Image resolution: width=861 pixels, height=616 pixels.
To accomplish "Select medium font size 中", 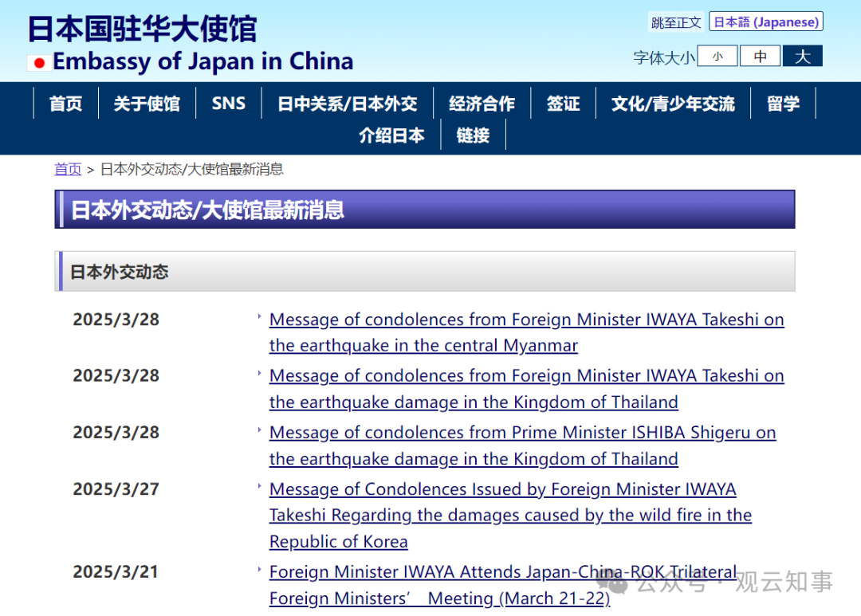I will (x=760, y=56).
